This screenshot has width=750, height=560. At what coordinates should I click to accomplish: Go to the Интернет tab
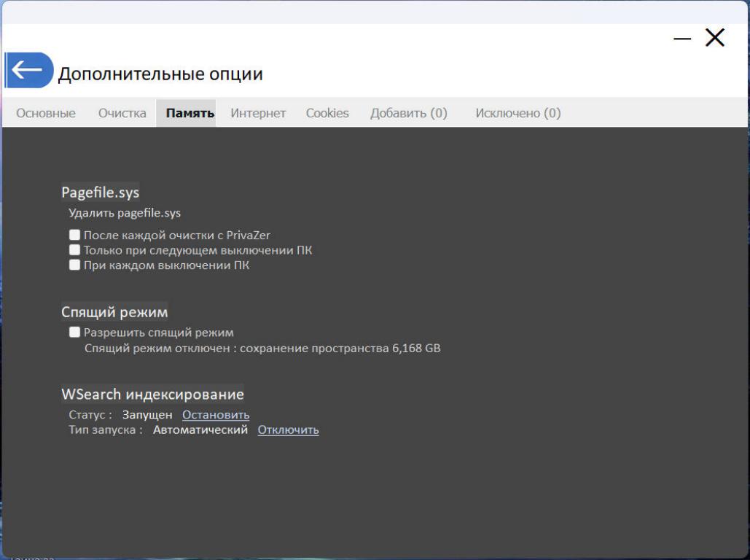258,113
